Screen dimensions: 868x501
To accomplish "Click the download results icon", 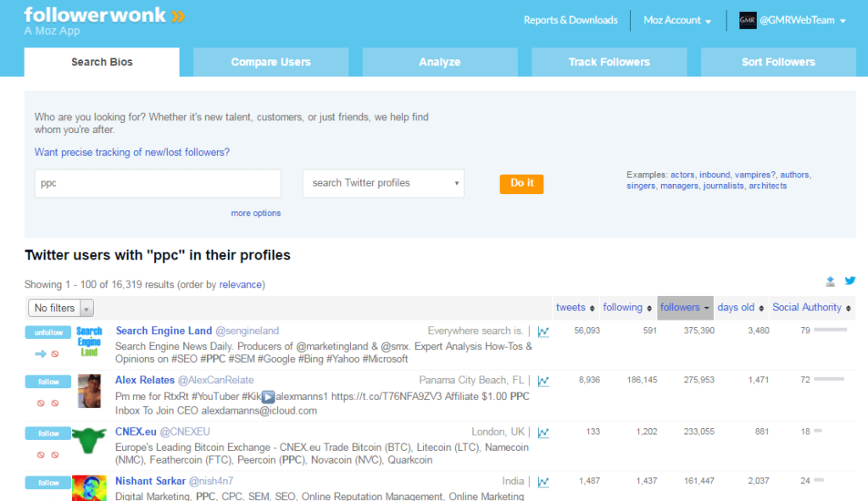I will (830, 281).
